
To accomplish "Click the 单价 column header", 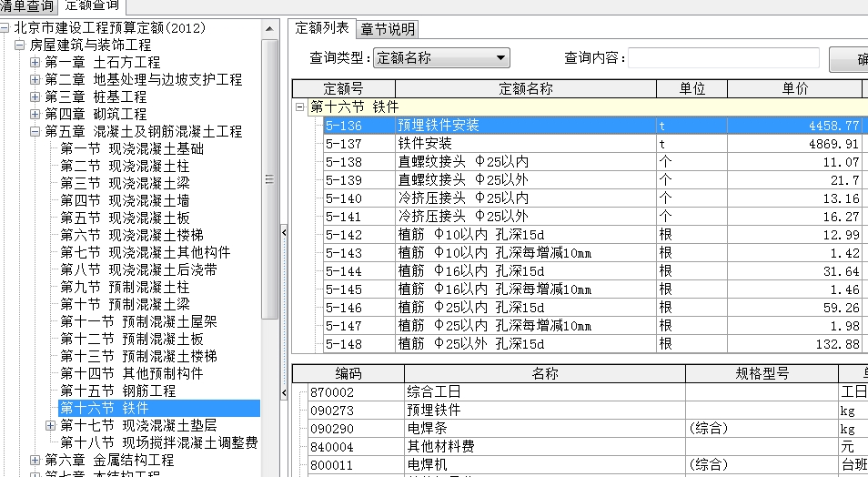I will [x=795, y=88].
